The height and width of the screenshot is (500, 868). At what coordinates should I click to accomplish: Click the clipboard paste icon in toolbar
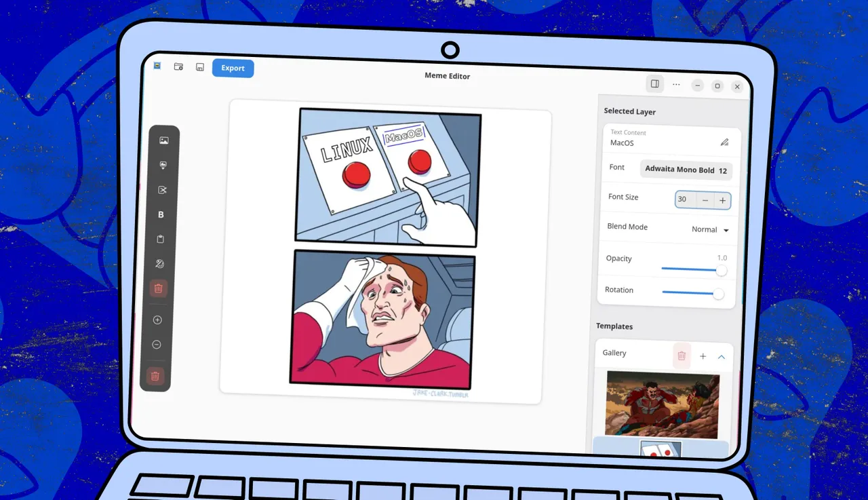point(161,239)
